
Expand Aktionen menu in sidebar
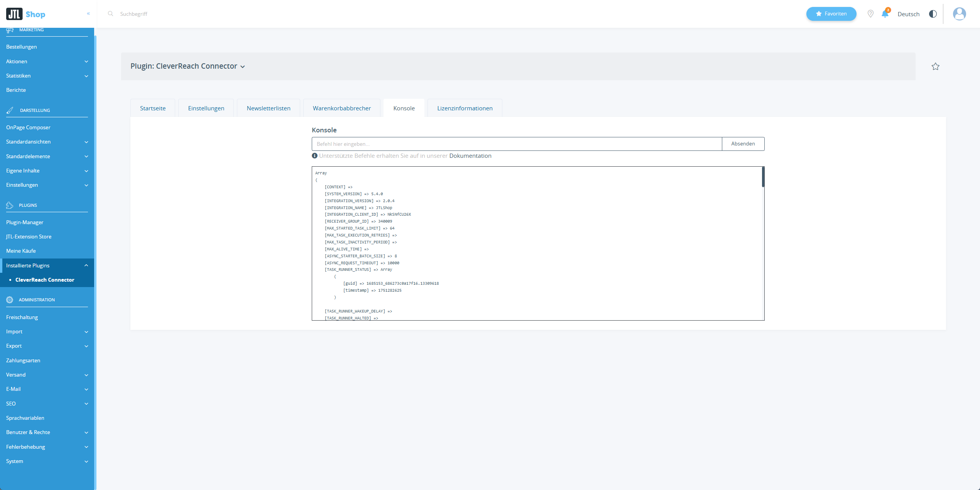click(x=47, y=61)
